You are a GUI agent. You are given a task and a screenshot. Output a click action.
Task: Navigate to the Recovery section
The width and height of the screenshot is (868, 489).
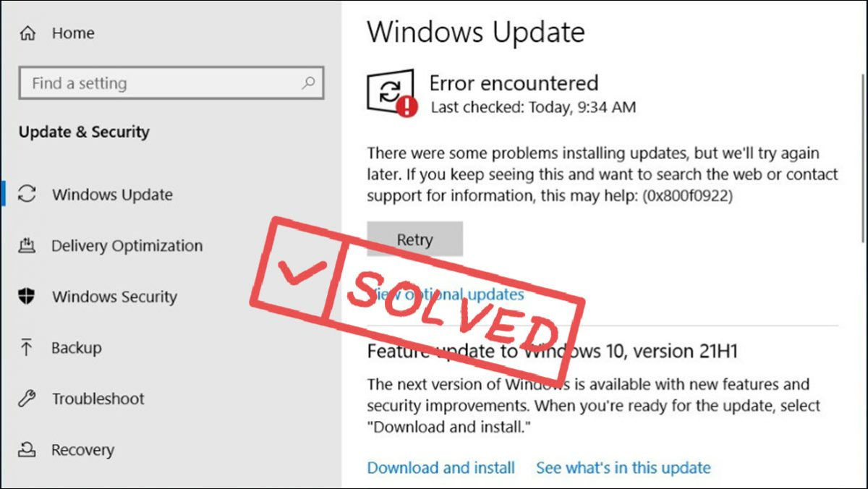(x=82, y=449)
